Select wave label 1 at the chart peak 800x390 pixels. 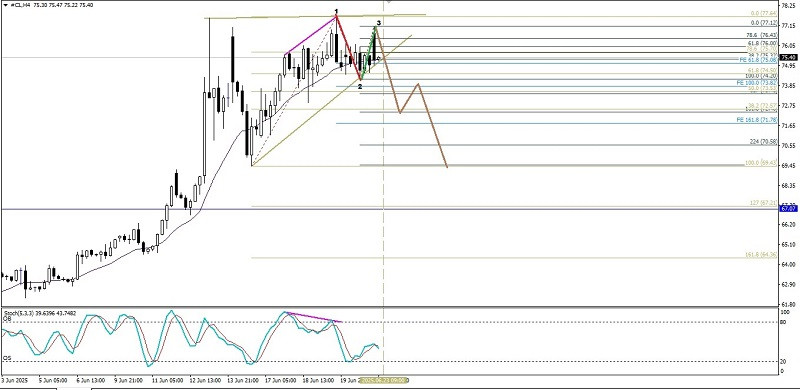point(336,11)
